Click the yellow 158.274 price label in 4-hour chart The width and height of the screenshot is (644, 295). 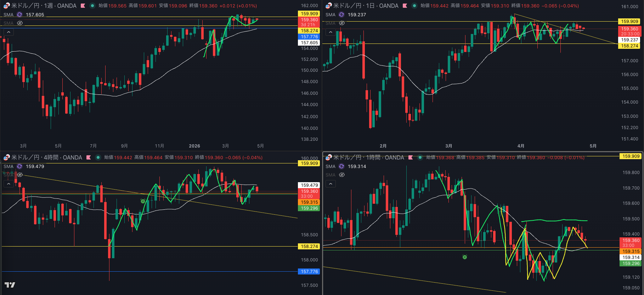click(309, 247)
